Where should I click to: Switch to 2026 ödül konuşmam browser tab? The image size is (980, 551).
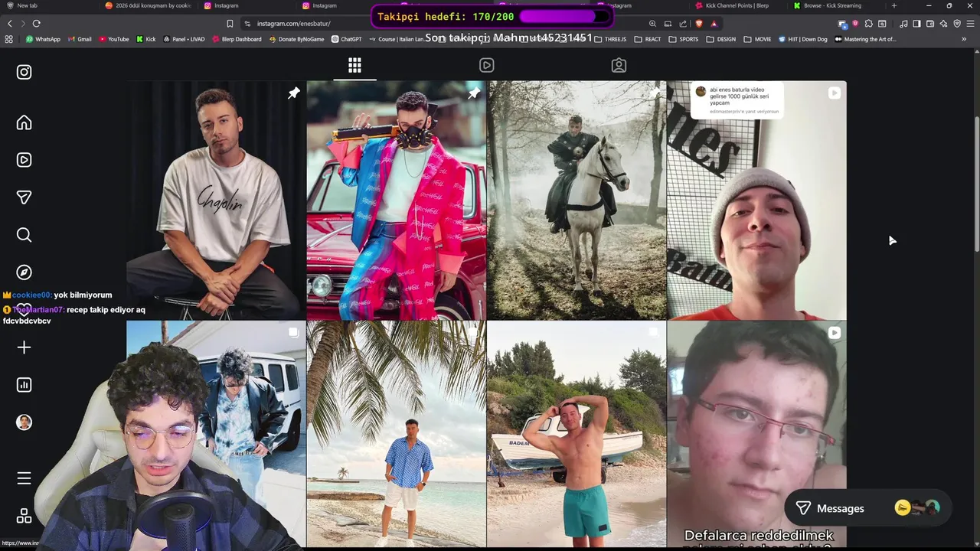point(147,5)
